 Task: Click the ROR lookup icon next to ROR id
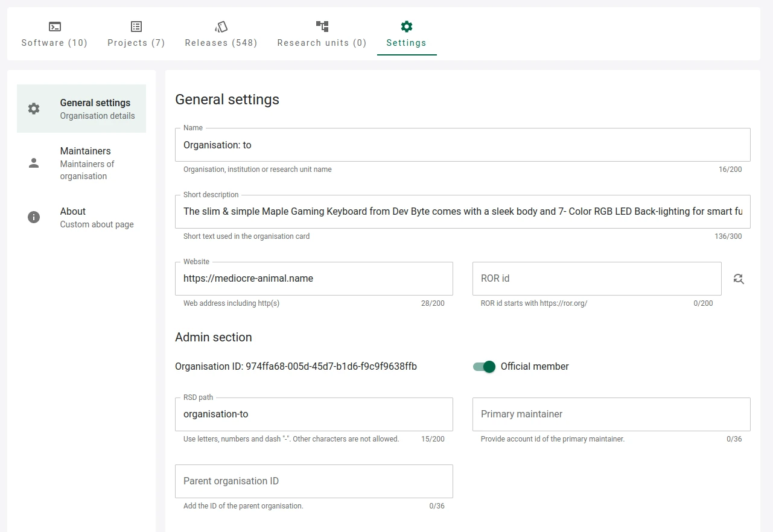[x=739, y=279]
